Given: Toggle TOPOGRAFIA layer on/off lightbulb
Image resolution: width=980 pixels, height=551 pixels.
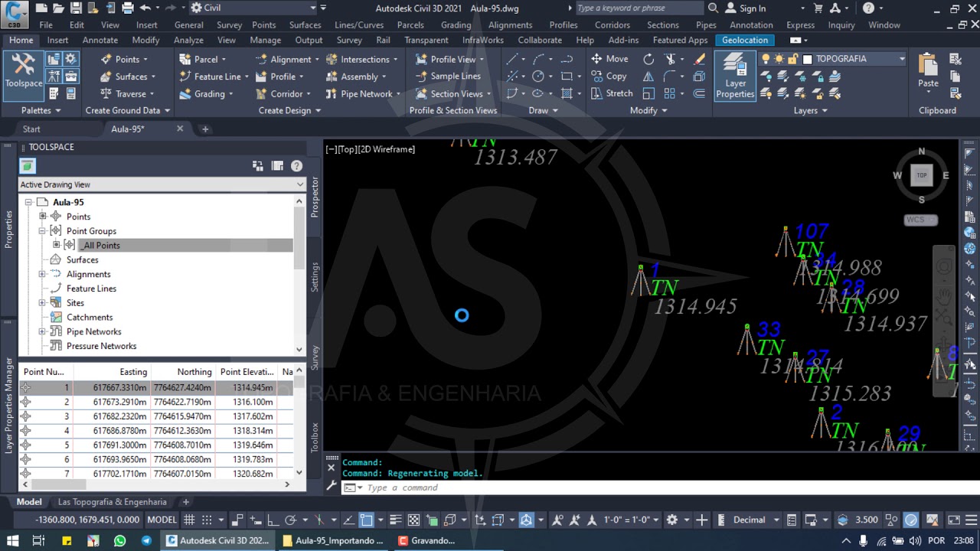Looking at the screenshot, I should click(x=765, y=59).
